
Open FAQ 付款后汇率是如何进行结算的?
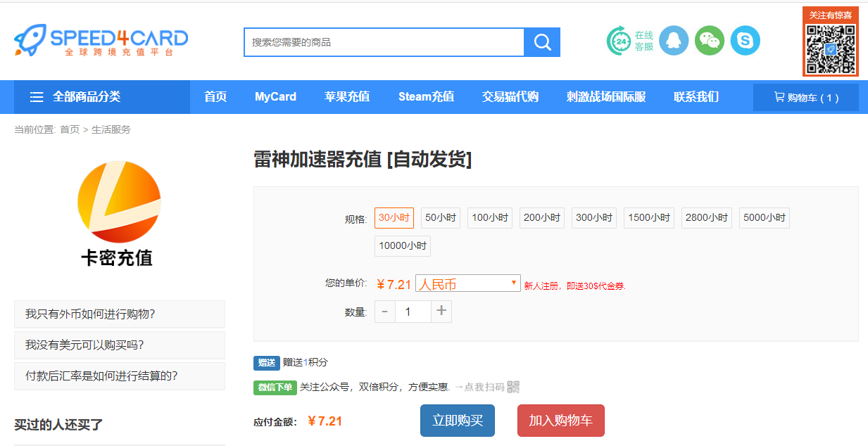pos(120,376)
